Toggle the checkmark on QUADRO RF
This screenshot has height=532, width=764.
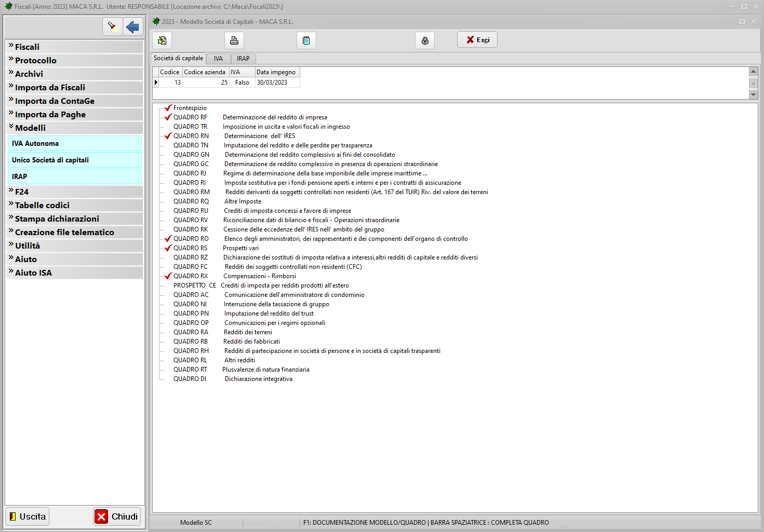coord(168,117)
